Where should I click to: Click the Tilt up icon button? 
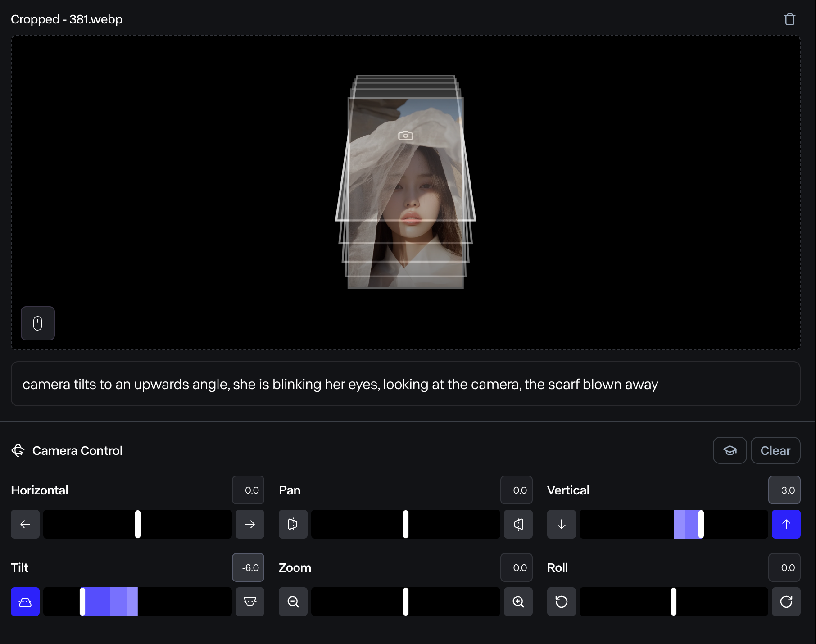250,602
